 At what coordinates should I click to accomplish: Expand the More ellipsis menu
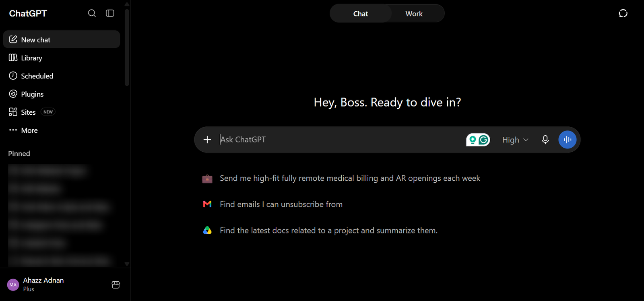pyautogui.click(x=23, y=130)
